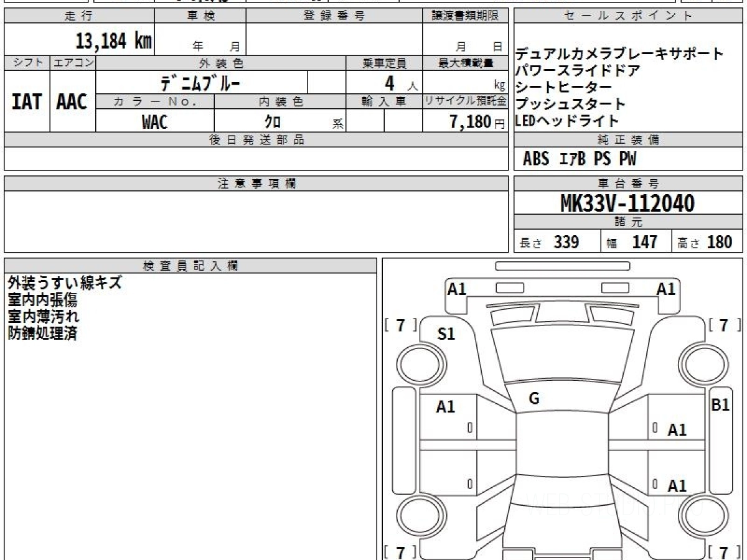Screen dimensions: 747x560
Task: Click the AAC air conditioner cell
Action: [x=72, y=101]
